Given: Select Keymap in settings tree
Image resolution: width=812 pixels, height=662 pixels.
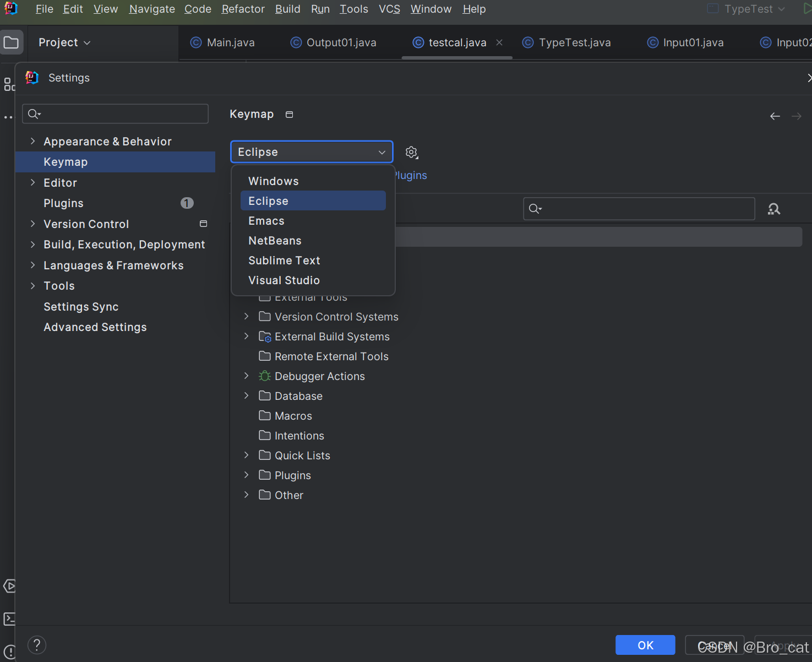Looking at the screenshot, I should coord(115,162).
